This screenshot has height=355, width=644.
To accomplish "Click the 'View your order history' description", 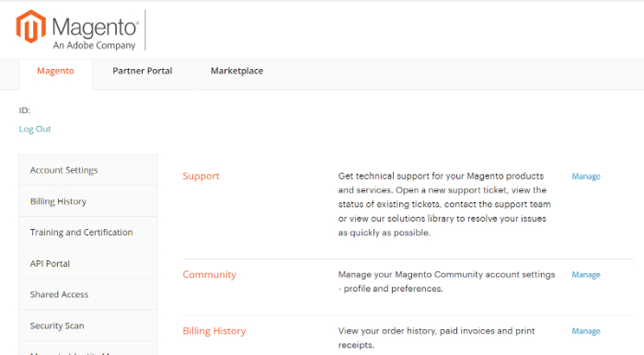I will click(x=436, y=338).
